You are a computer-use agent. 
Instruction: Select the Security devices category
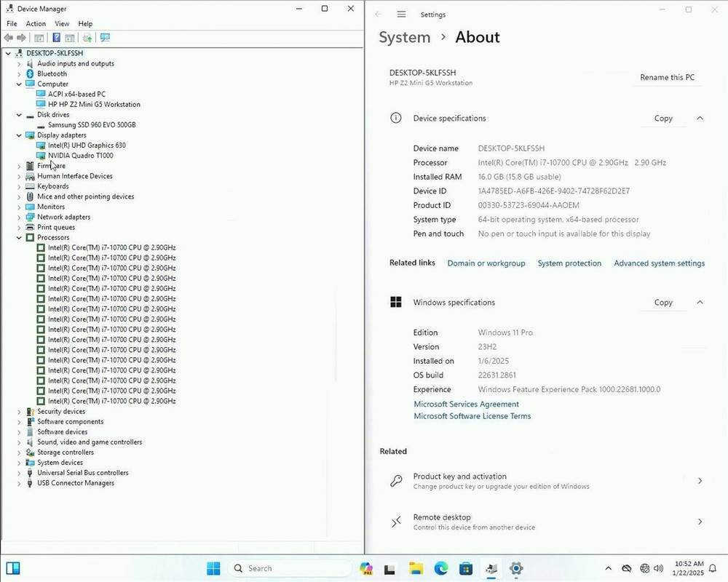[x=61, y=411]
